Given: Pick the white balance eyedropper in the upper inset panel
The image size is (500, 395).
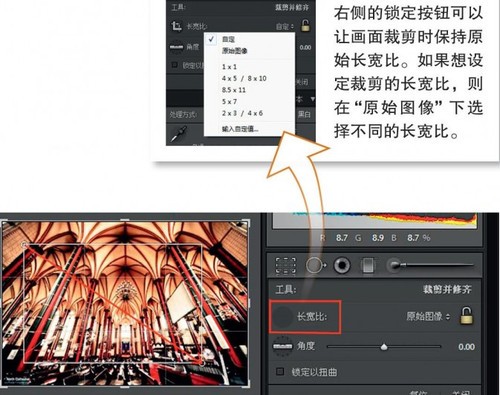Looking at the screenshot, I should (x=179, y=134).
